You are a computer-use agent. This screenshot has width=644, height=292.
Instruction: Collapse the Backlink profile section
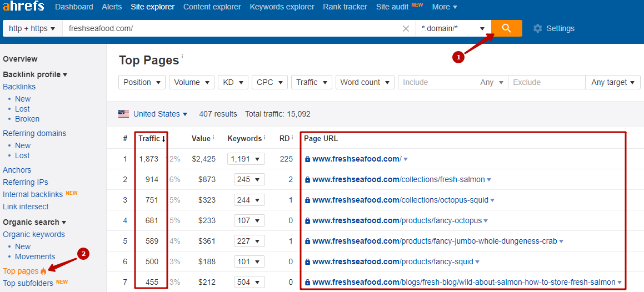coord(35,74)
